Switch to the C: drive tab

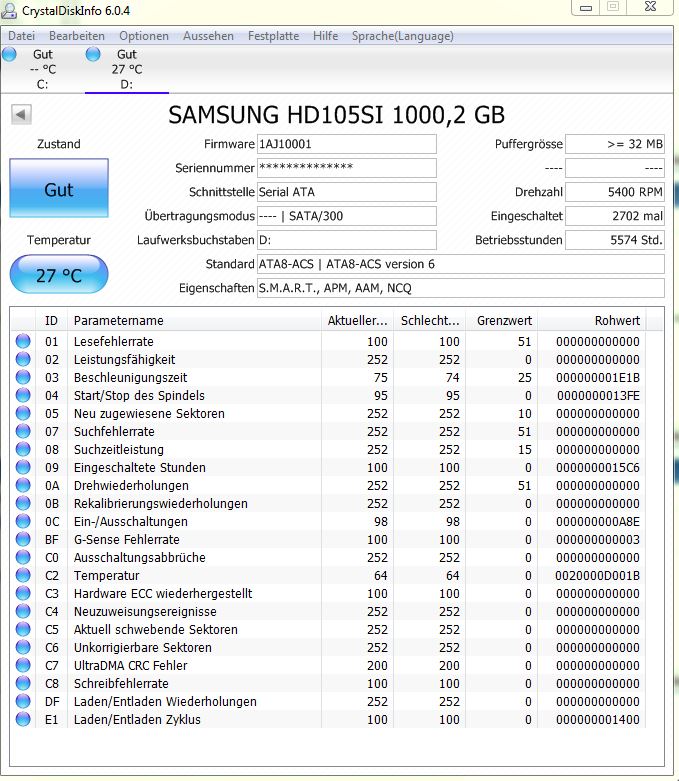tap(42, 69)
